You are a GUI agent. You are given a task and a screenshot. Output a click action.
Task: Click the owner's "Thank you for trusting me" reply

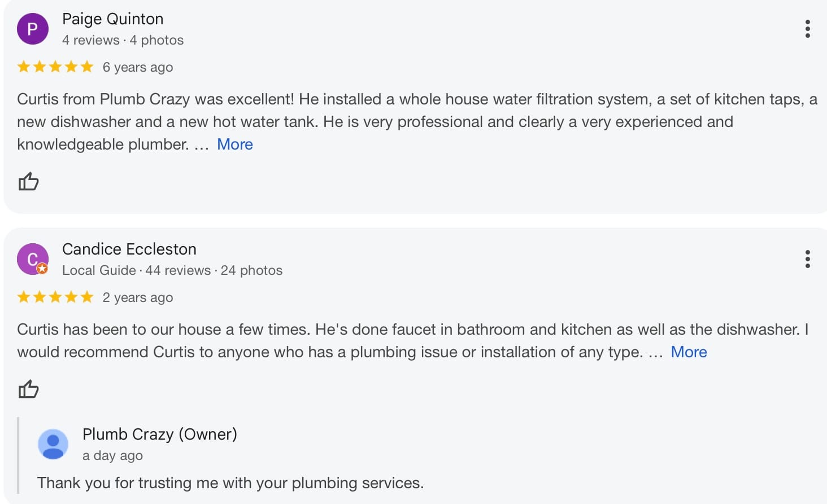[x=230, y=483]
